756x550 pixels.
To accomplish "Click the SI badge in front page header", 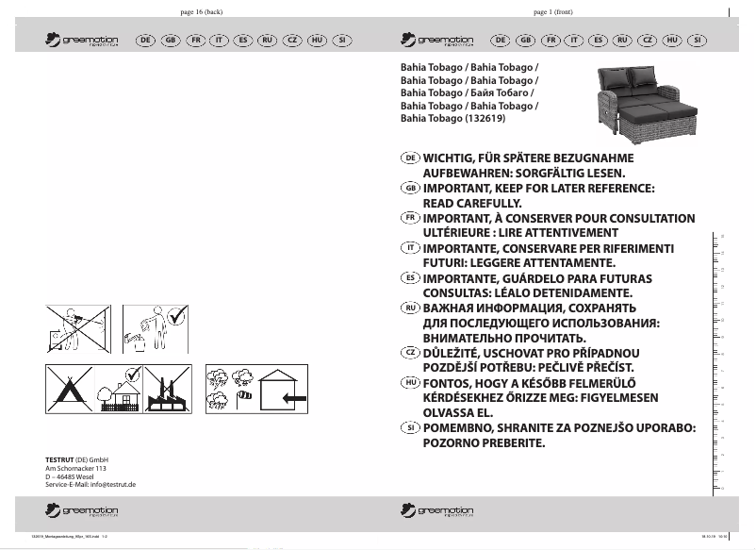I will [x=696, y=41].
